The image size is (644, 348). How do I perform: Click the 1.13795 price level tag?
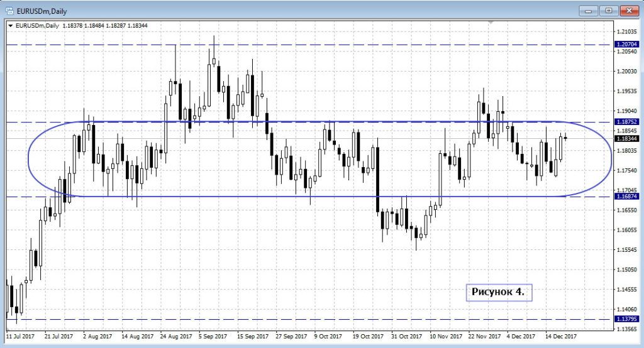[626, 319]
